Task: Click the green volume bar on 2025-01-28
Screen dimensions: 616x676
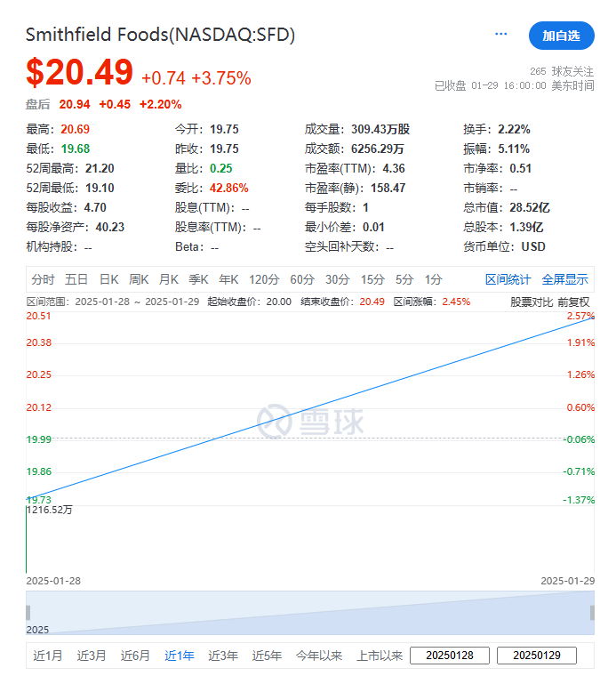Action: pyautogui.click(x=27, y=540)
